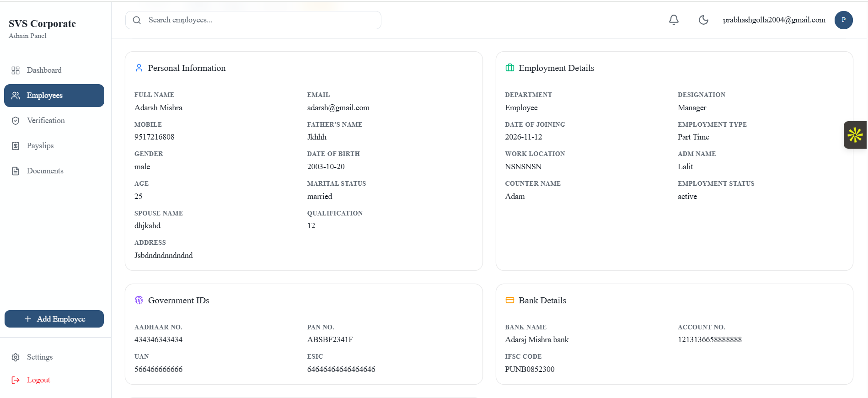Click the Employment Details briefcase icon
This screenshot has height=398, width=868.
tap(510, 68)
